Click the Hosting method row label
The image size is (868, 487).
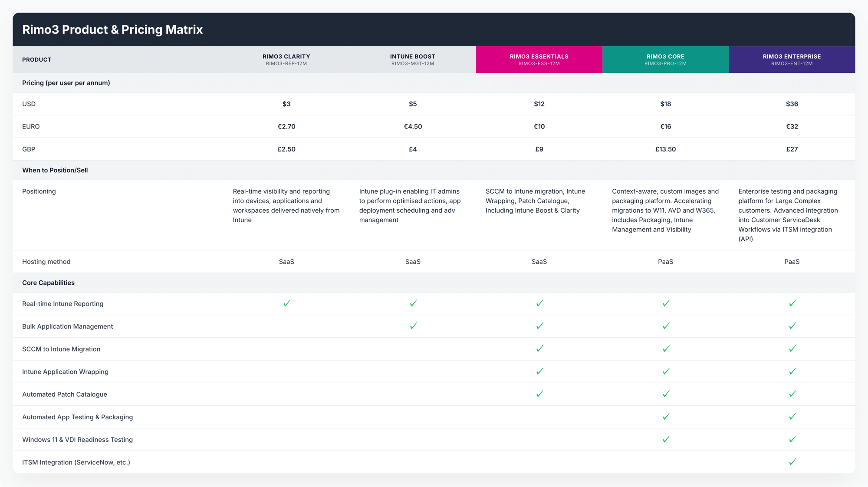point(46,262)
